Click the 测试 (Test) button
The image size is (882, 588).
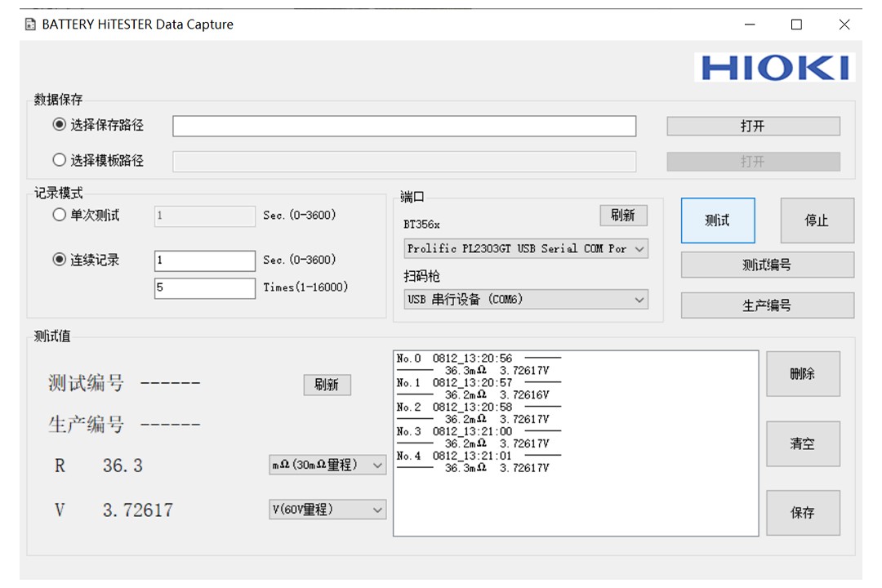717,220
